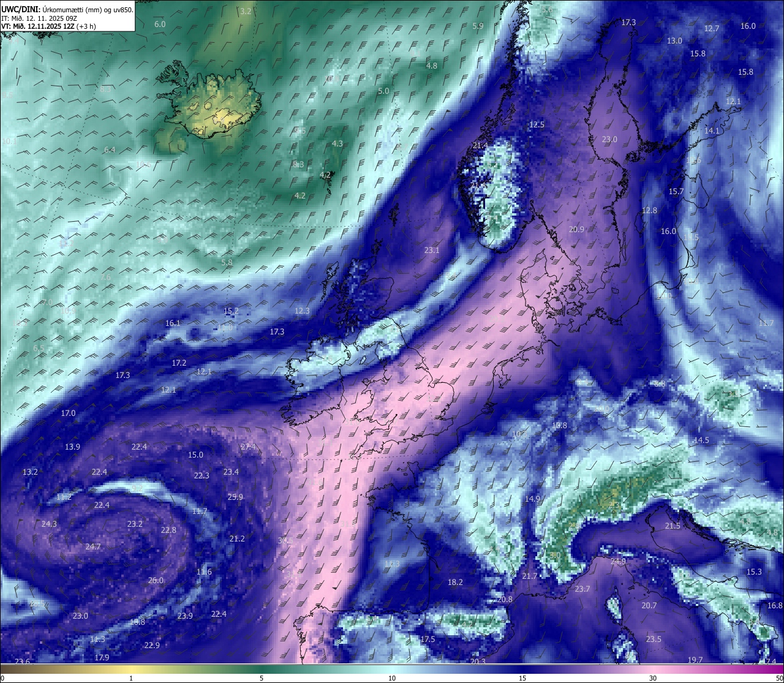The image size is (784, 683).
Task: Click the 20.7 value label
Action: coord(649,605)
